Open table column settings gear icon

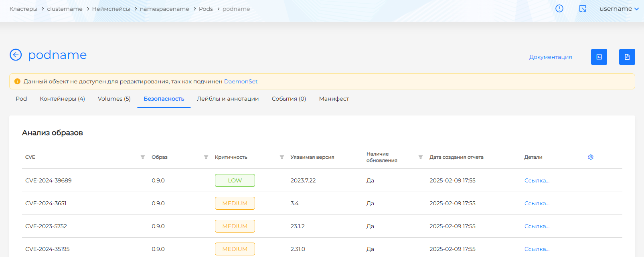[590, 157]
